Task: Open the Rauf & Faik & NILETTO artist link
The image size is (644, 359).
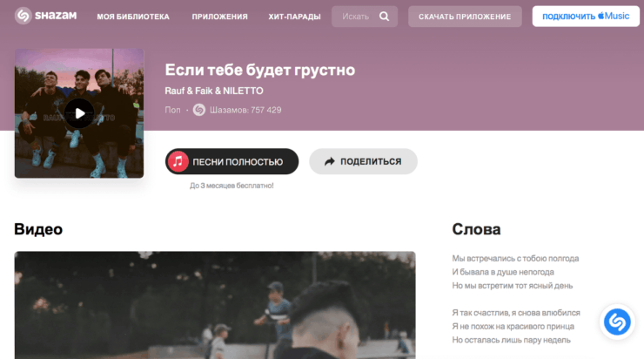Action: pos(214,91)
